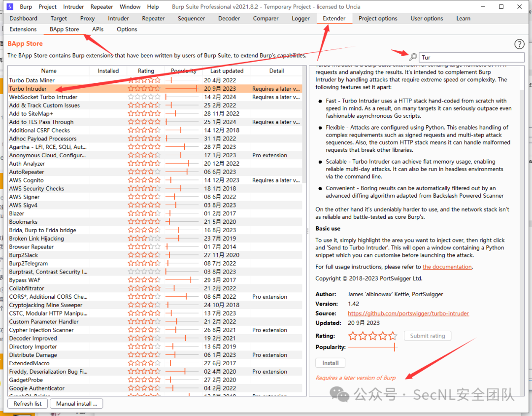Switch to the Sequencer tab

point(191,18)
